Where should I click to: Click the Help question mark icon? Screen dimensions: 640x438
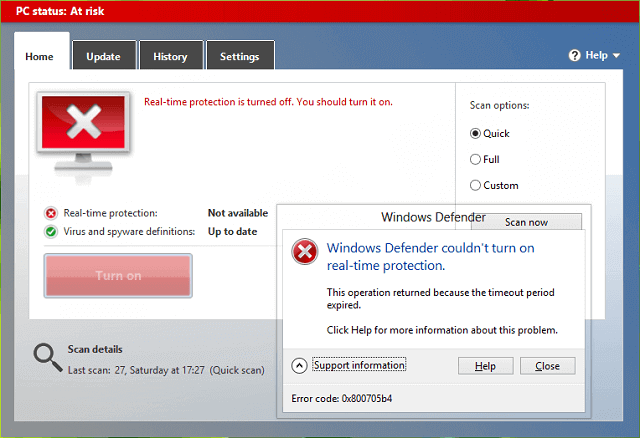click(575, 56)
